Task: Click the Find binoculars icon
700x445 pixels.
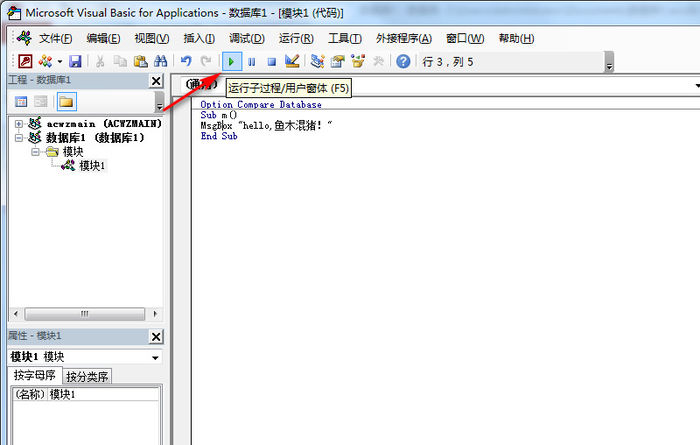Action: tap(159, 62)
